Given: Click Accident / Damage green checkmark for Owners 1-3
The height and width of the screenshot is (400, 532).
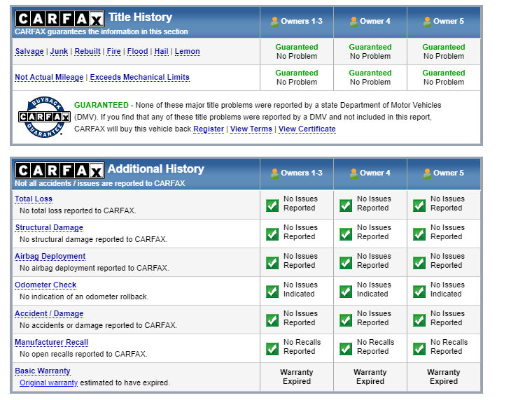Looking at the screenshot, I should tap(272, 320).
